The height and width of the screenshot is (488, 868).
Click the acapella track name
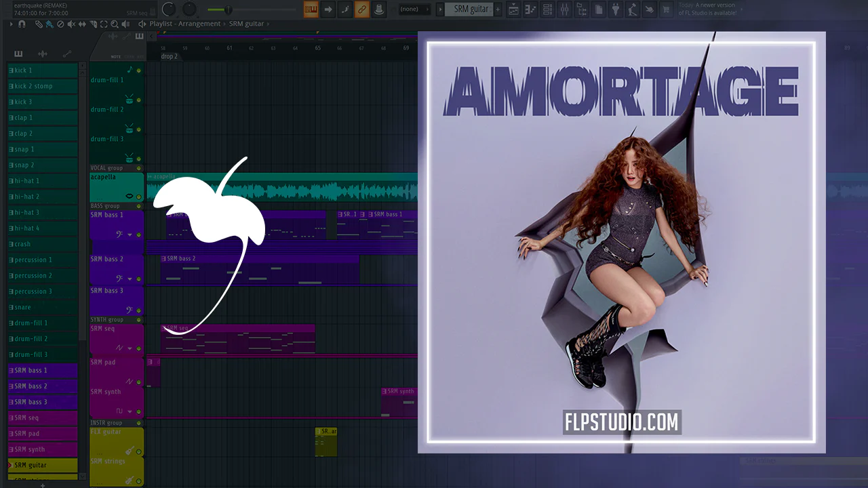coord(103,178)
